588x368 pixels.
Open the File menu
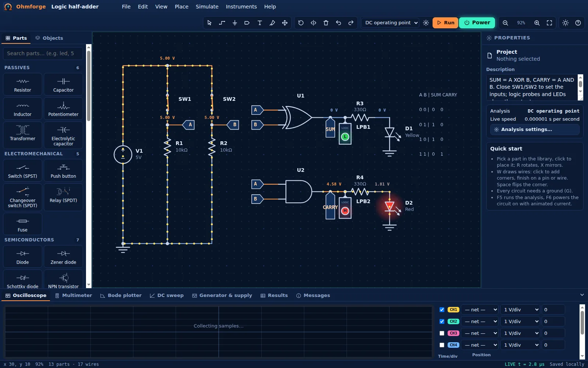126,7
